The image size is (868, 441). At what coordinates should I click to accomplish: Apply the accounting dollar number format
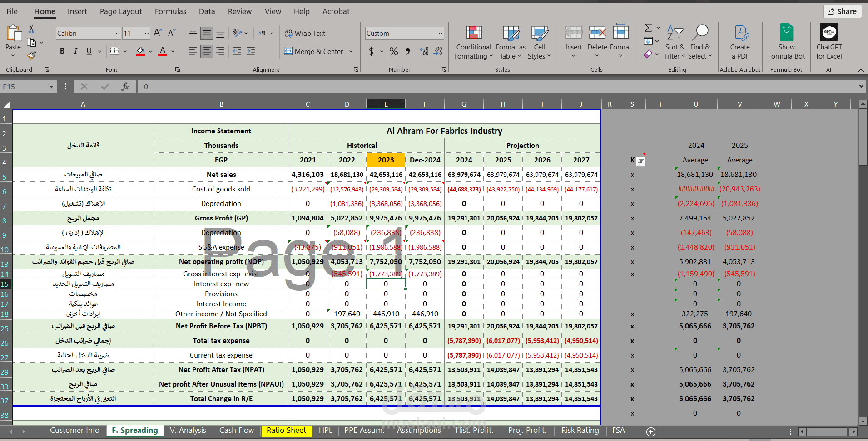pyautogui.click(x=372, y=51)
